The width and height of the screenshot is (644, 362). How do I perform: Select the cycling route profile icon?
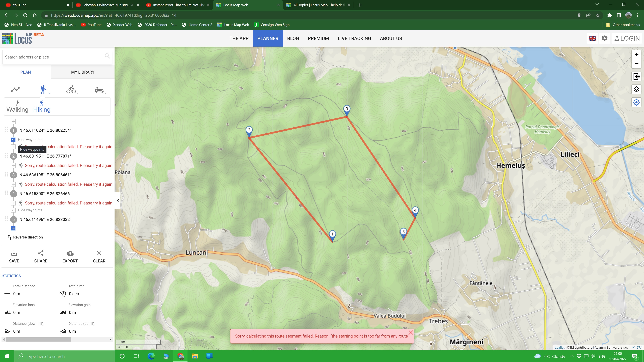click(71, 89)
